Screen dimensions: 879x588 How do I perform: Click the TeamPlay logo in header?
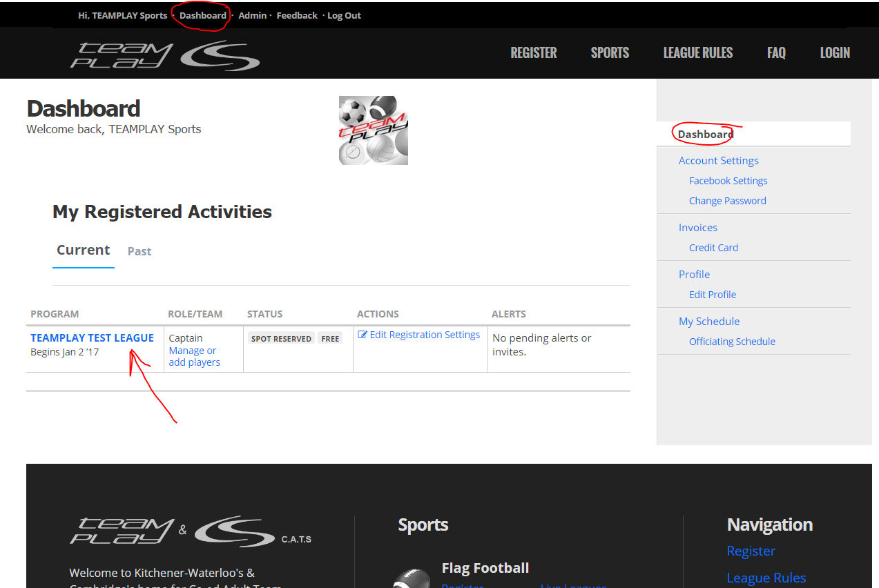165,55
